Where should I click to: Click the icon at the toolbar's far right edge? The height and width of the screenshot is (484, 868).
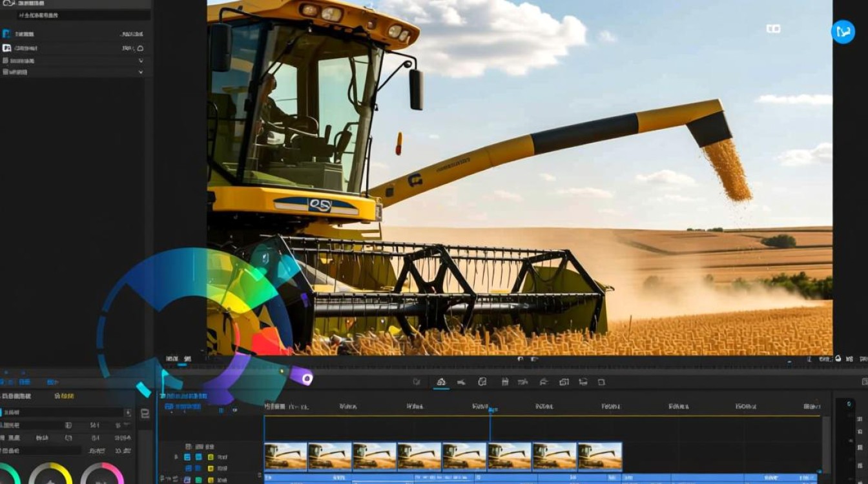pyautogui.click(x=863, y=382)
